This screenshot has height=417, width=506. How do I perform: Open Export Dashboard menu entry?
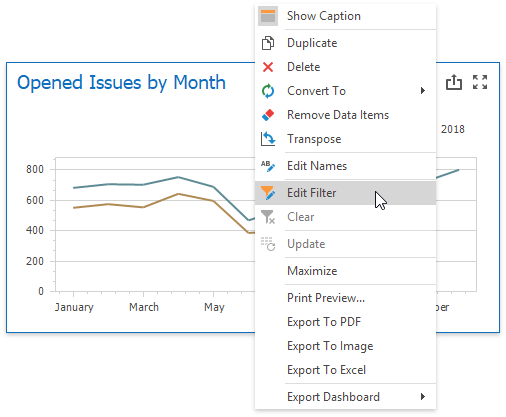point(346,397)
